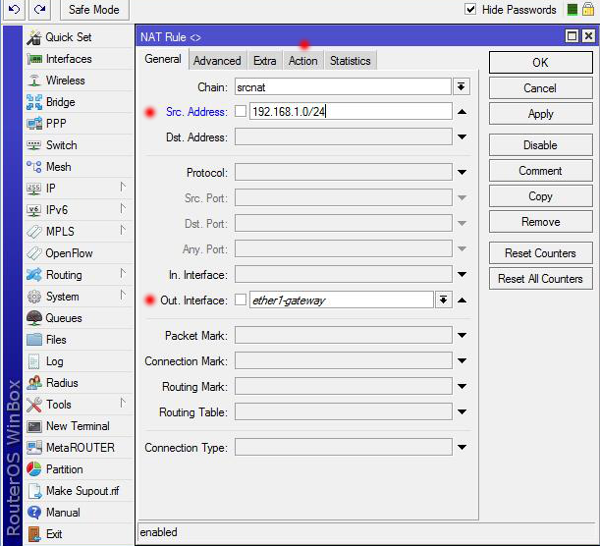Expand the Connection Type field
The width and height of the screenshot is (600, 546).
462,447
